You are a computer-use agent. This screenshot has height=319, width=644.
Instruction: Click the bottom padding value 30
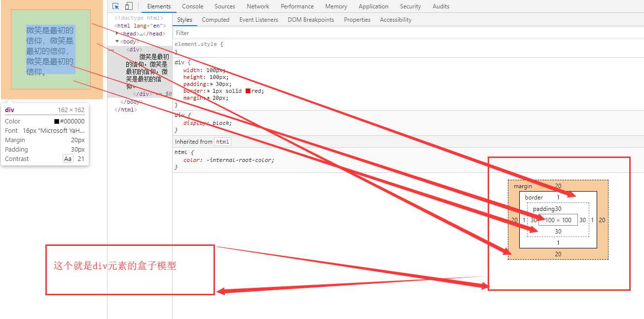[558, 232]
